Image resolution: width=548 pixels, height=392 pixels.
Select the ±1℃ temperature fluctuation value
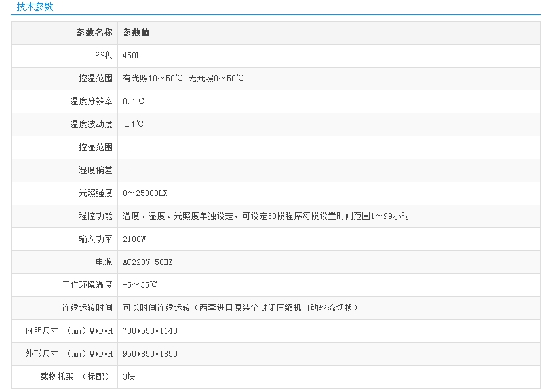point(134,124)
